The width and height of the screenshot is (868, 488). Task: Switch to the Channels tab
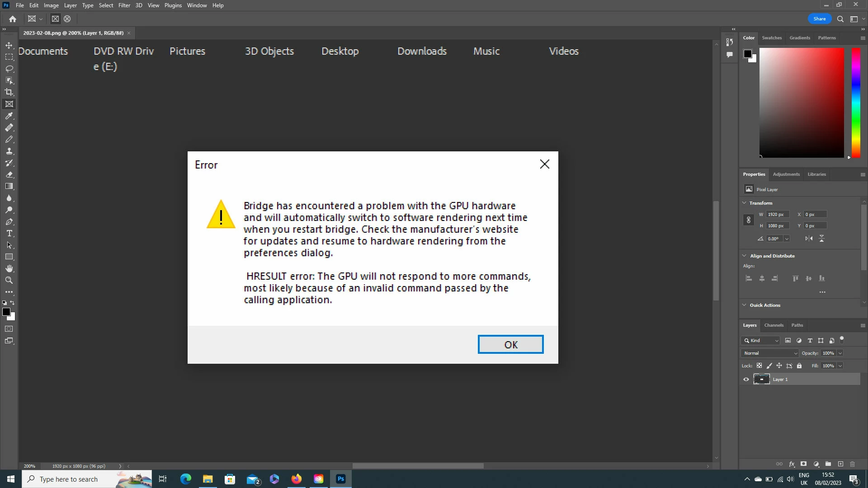[x=774, y=325]
